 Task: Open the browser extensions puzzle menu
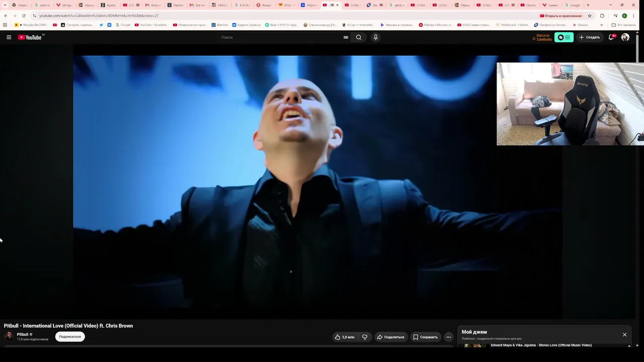[x=602, y=16]
